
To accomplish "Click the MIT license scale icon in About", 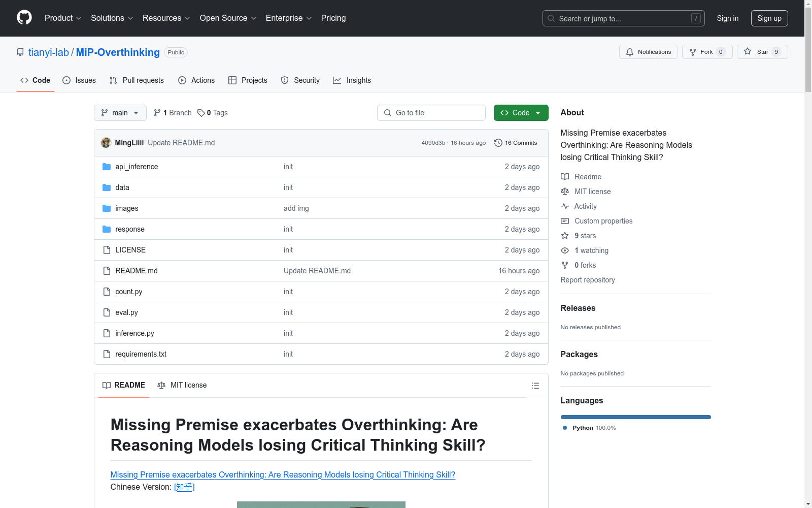I will 565,192.
